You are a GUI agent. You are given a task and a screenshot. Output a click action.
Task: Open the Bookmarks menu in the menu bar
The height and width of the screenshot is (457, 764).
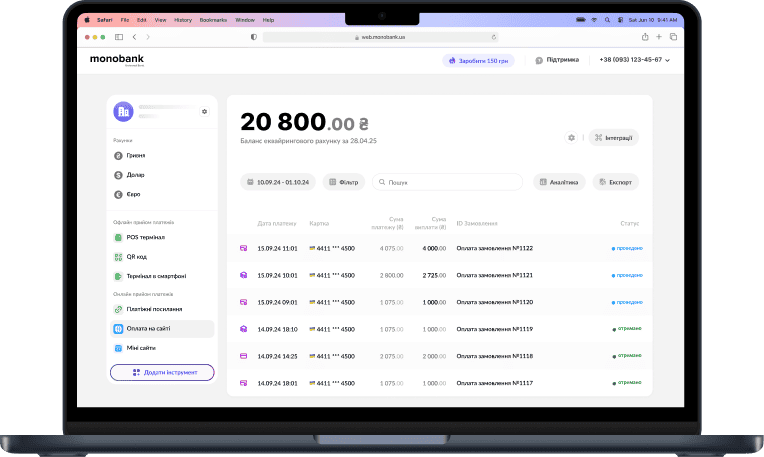click(x=213, y=19)
